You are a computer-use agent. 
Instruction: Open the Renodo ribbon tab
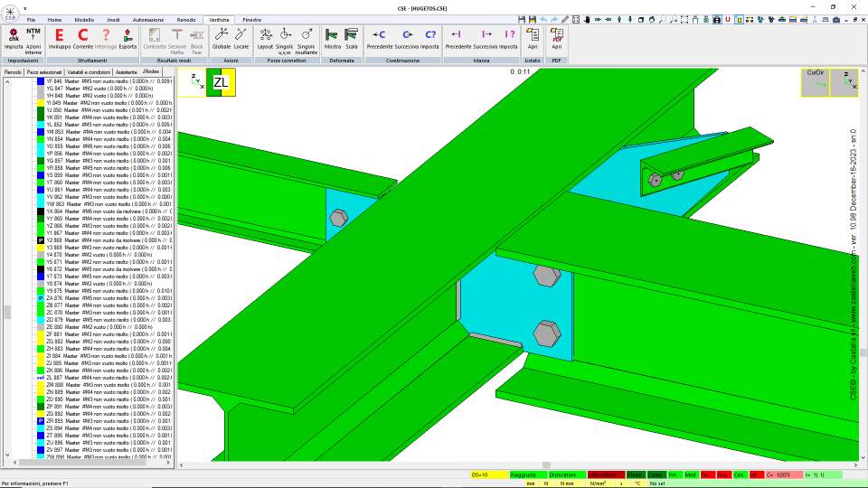(x=186, y=20)
